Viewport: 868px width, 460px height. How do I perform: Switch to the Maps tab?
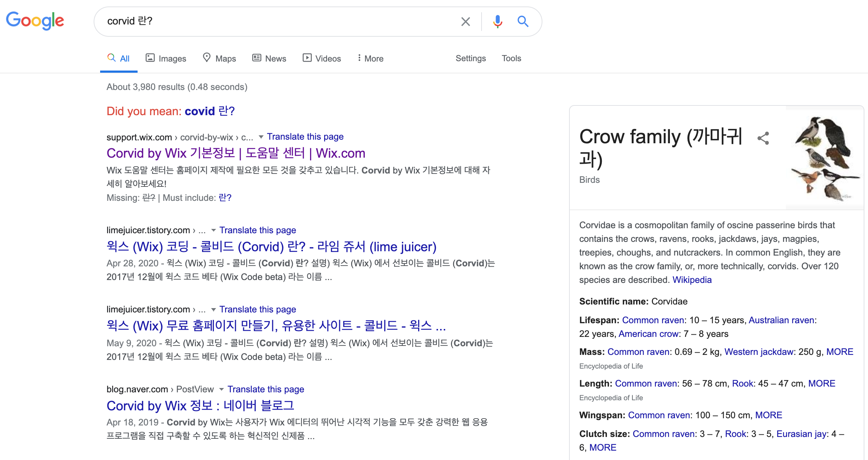(219, 58)
